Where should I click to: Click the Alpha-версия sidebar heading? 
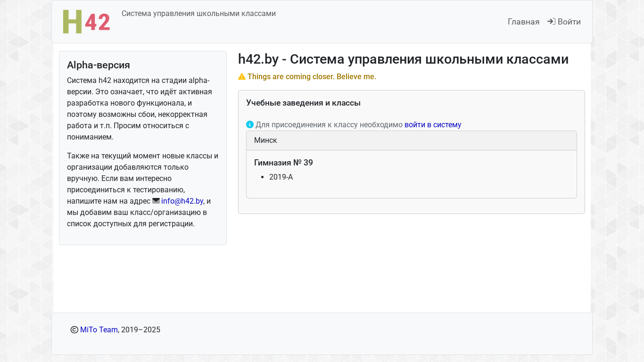tap(99, 65)
